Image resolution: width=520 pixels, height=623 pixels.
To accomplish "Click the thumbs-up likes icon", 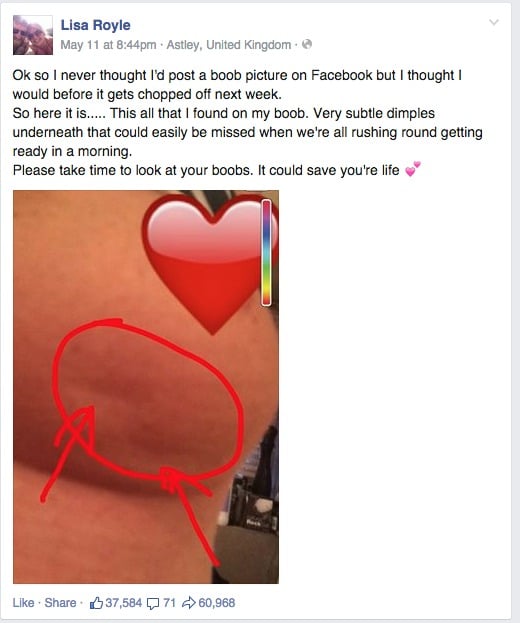I will 96,603.
